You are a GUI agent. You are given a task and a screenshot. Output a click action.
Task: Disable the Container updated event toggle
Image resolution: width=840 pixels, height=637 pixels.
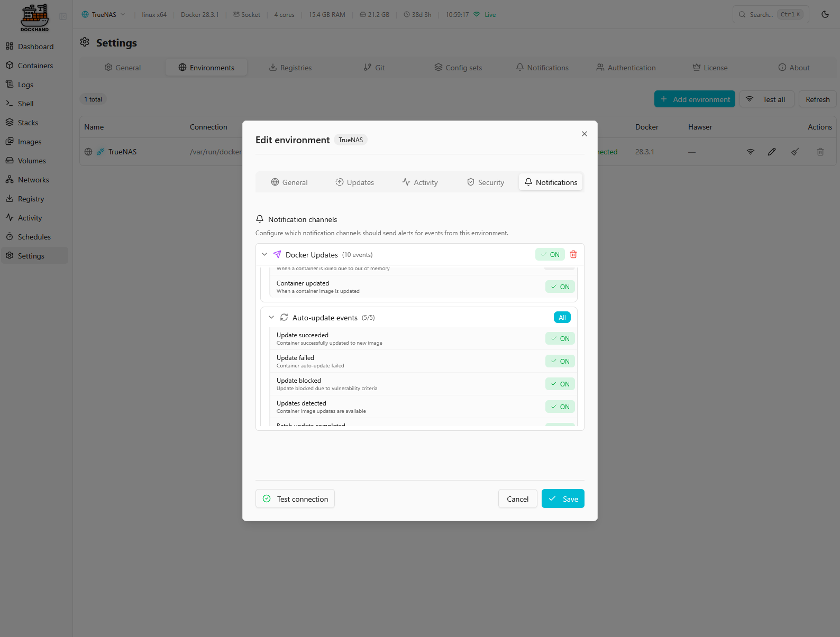(560, 287)
